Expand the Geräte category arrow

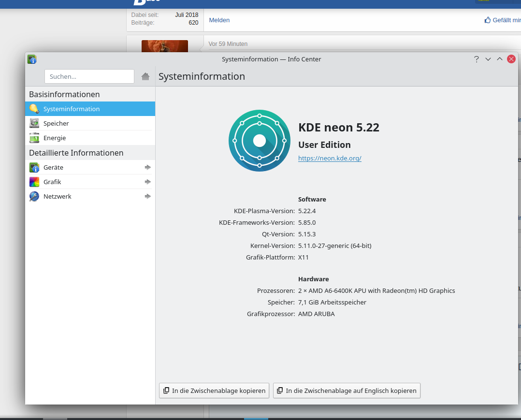point(148,167)
